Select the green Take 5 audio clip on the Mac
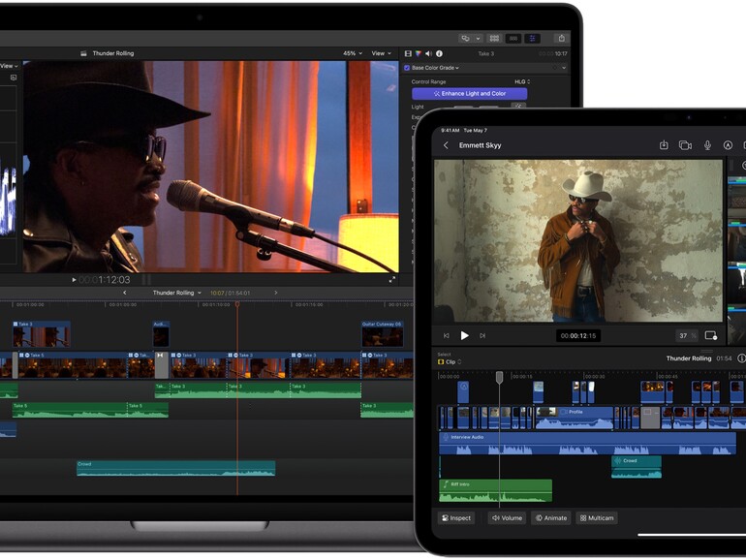 pyautogui.click(x=70, y=410)
